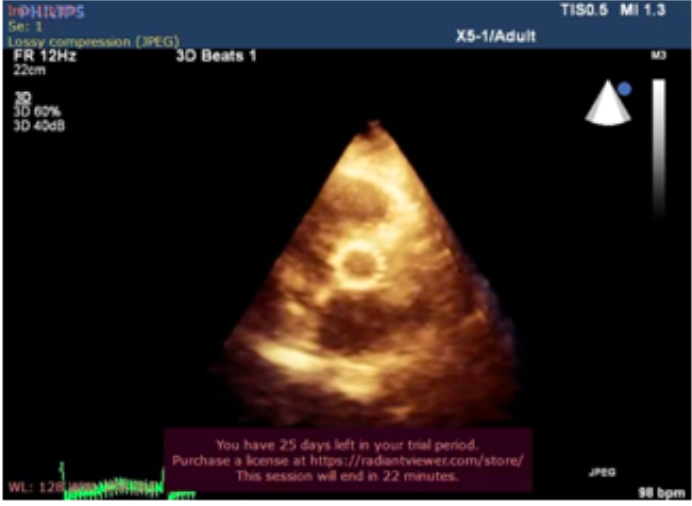Click the 22cm depth label
The width and height of the screenshot is (692, 506).
26,70
